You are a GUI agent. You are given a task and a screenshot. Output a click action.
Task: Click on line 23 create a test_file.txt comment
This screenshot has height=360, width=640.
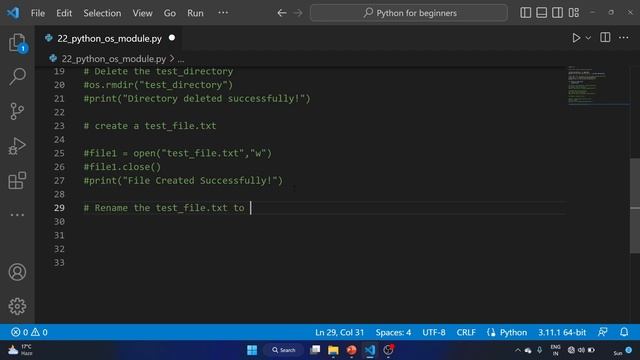(150, 126)
